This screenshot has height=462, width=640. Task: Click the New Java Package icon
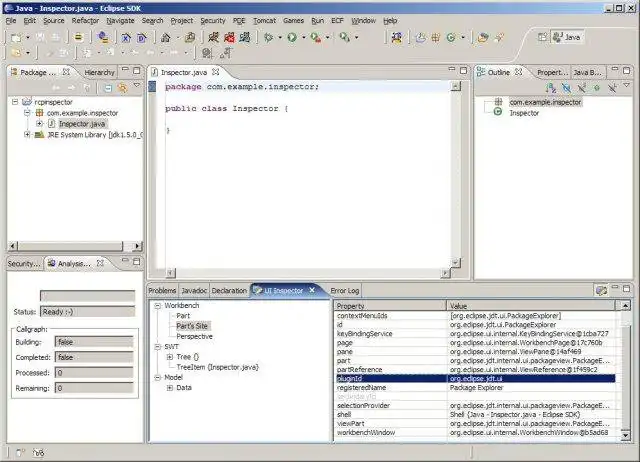[436, 38]
